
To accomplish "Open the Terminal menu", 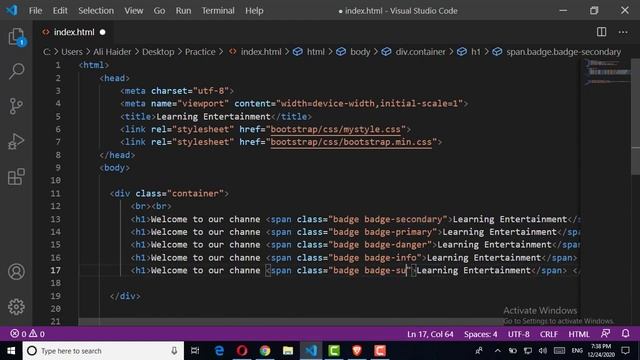I will click(218, 11).
